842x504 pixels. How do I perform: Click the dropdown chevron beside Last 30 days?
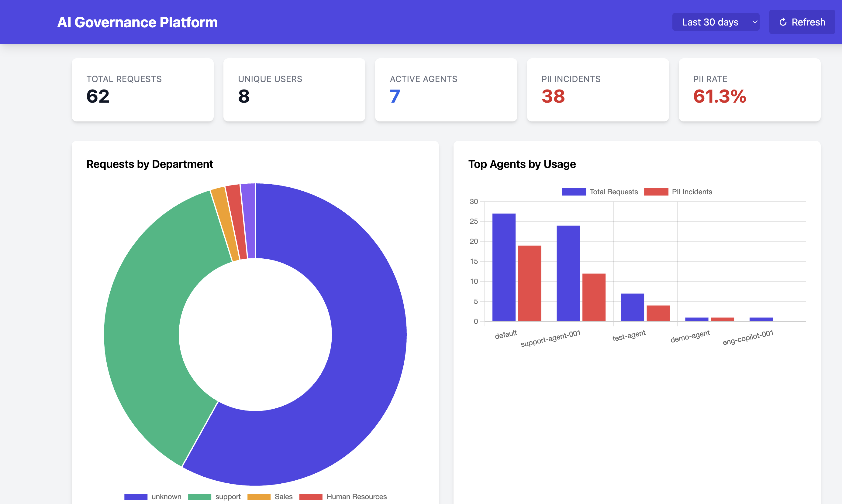coord(755,22)
